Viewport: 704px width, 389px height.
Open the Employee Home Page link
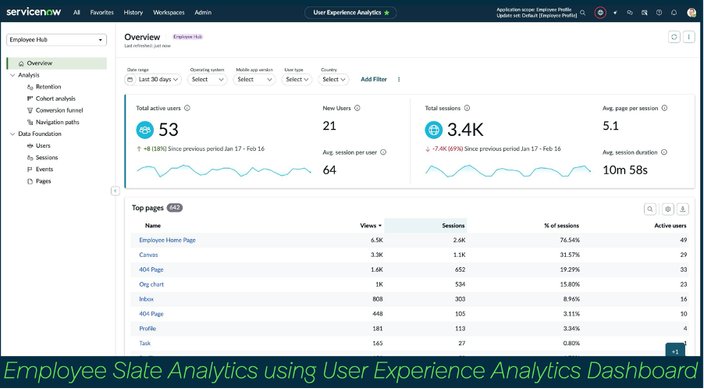point(167,240)
